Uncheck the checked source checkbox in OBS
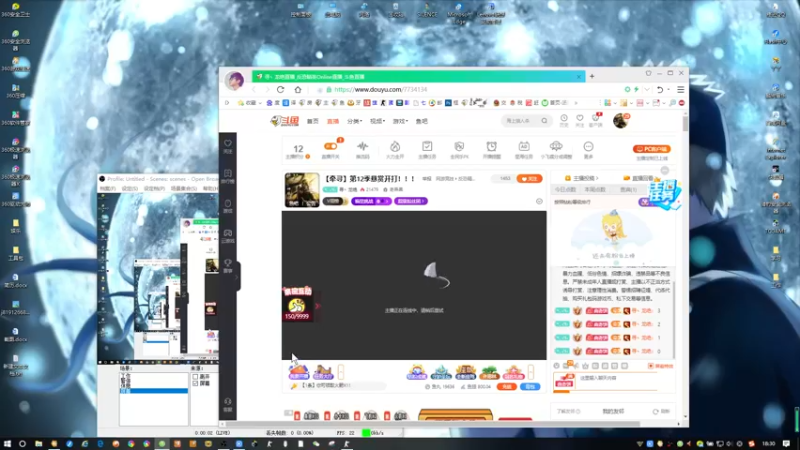800x450 pixels. [x=195, y=383]
